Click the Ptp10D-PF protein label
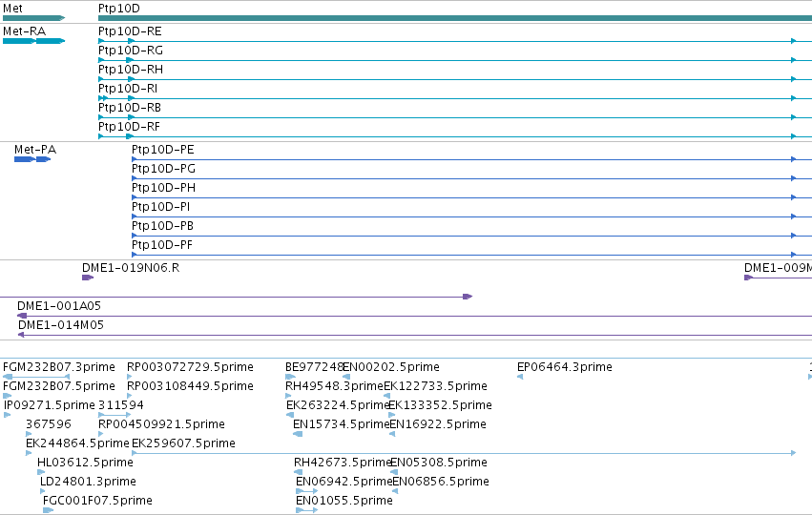The height and width of the screenshot is (515, 812). tap(162, 245)
